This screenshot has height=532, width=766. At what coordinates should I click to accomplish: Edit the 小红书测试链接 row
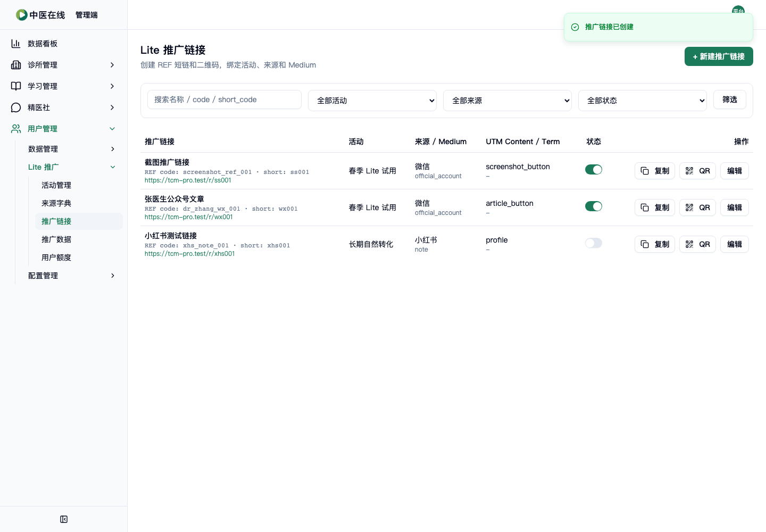click(735, 244)
